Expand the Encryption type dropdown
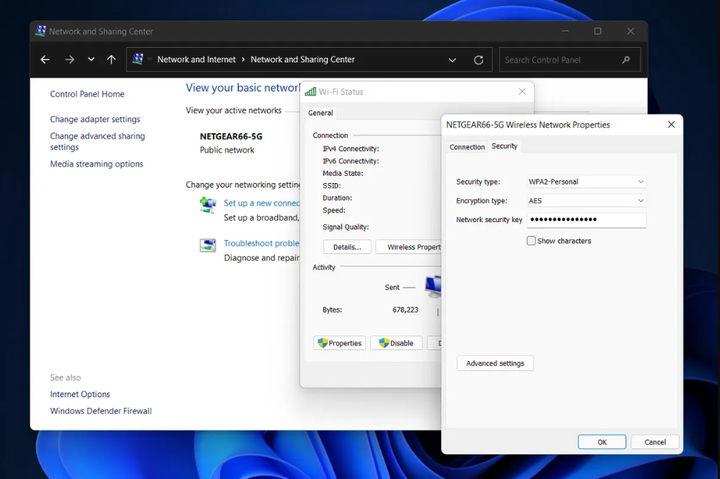 tap(586, 201)
